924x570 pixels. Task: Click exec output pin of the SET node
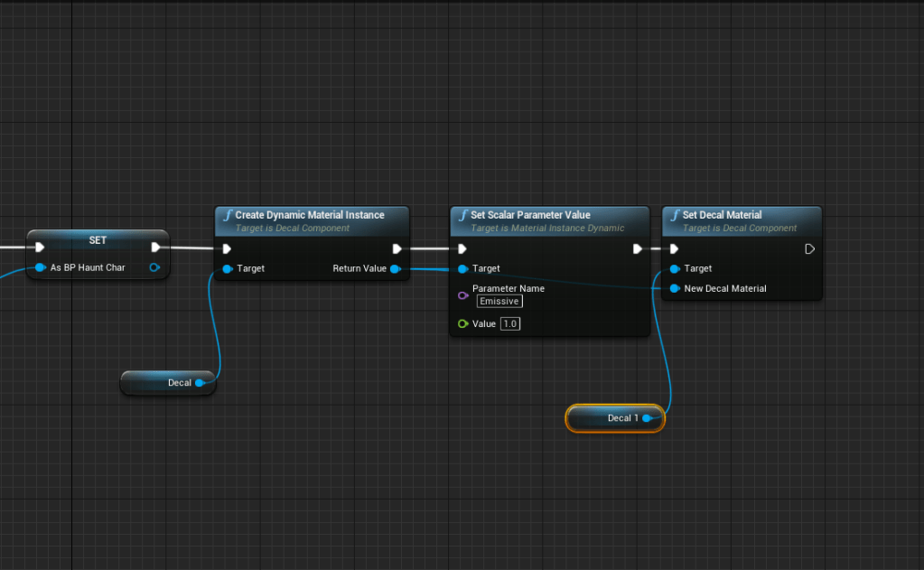[x=155, y=247]
